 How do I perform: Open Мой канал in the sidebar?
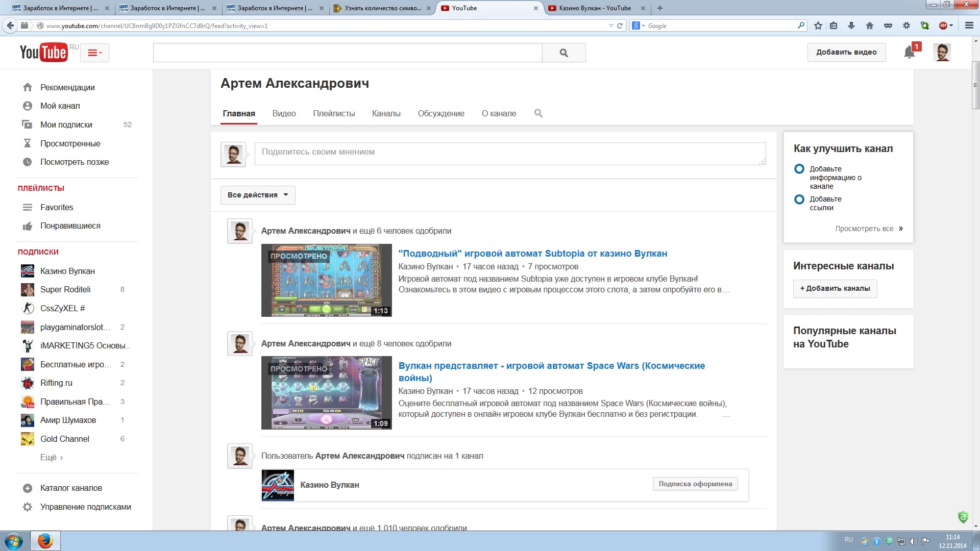pos(60,106)
